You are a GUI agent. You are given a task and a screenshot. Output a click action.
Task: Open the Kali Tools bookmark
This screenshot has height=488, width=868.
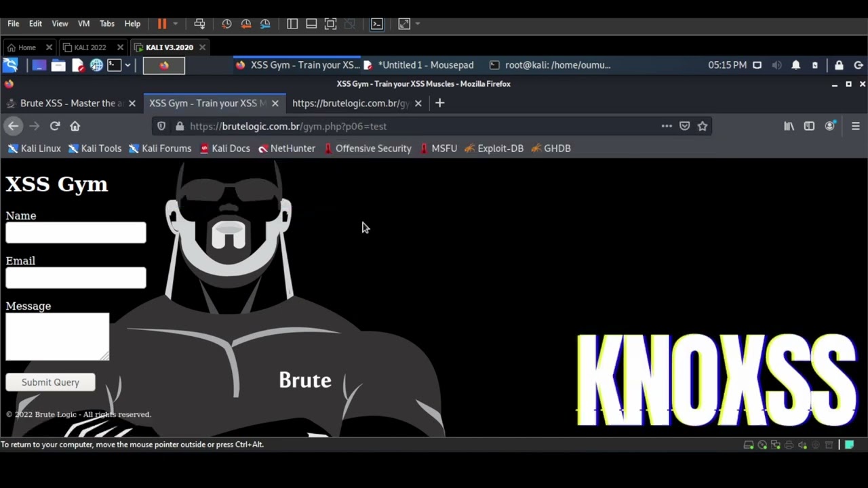tap(95, 148)
